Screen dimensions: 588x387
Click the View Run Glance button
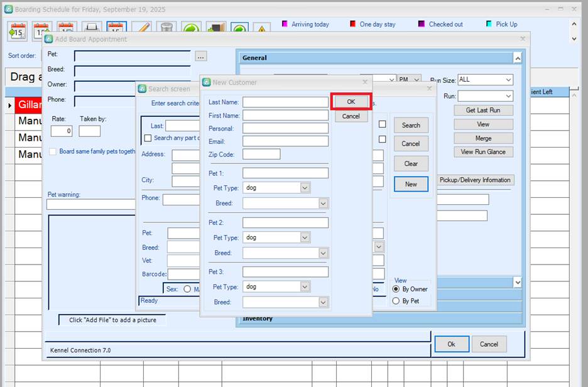483,152
